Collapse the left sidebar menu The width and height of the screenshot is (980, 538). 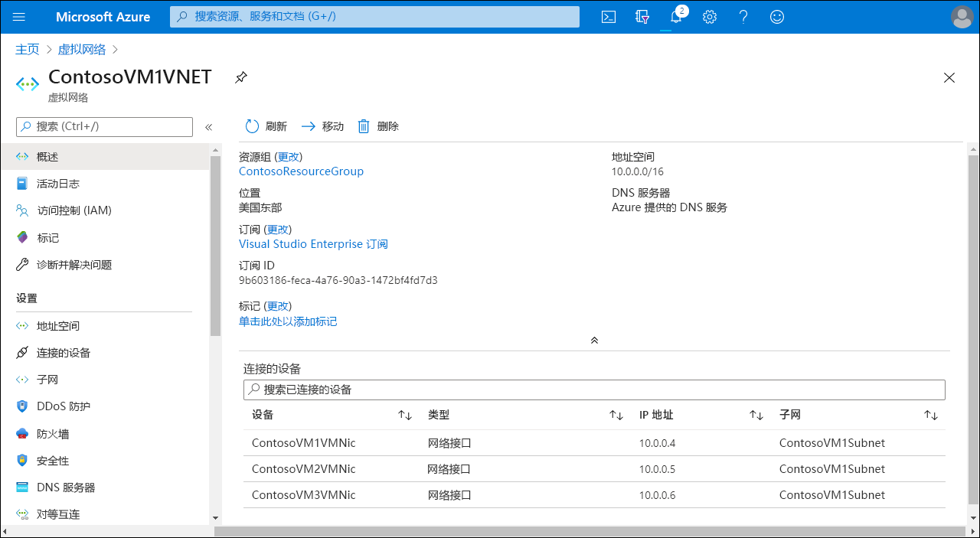208,127
